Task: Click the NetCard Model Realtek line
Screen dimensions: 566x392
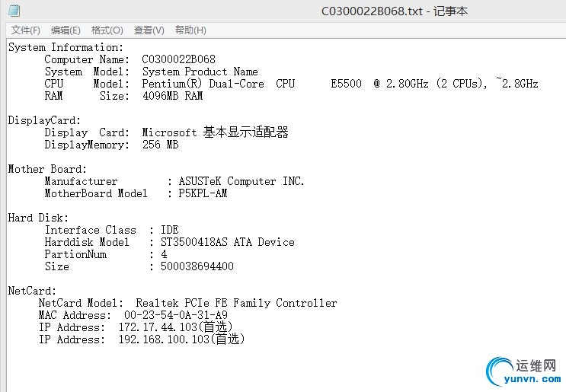Action: pyautogui.click(x=187, y=303)
